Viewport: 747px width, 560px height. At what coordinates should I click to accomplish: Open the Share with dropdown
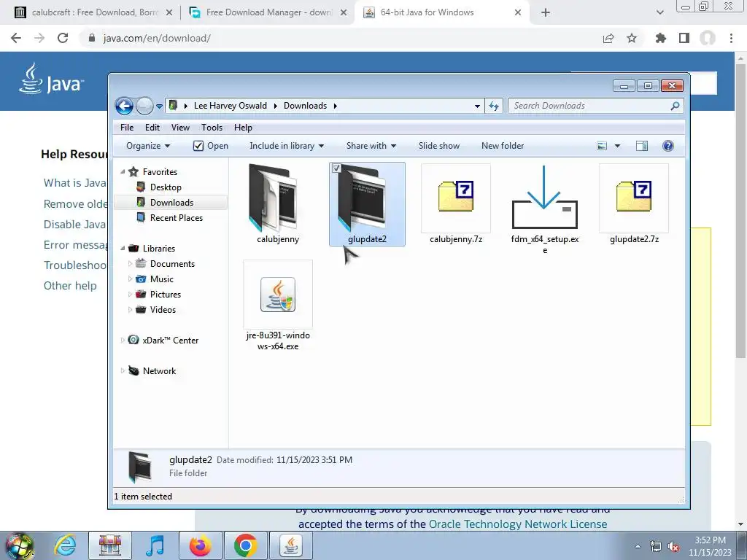point(371,146)
